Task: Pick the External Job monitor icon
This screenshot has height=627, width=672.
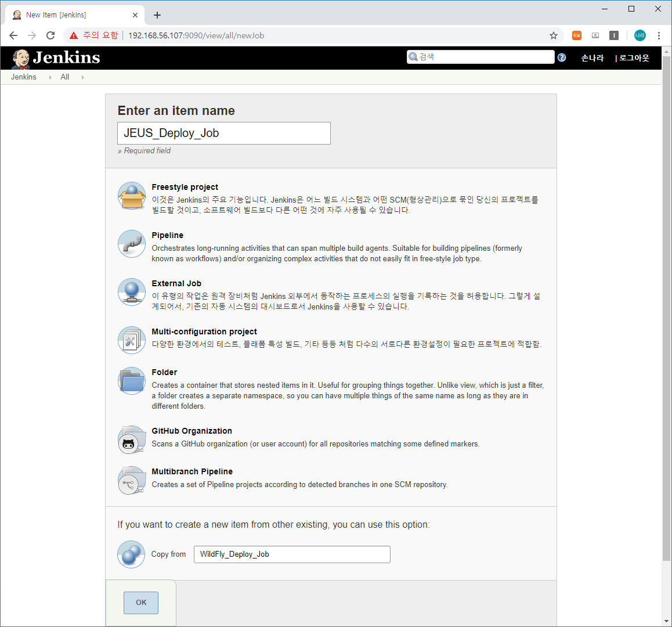Action: click(132, 292)
